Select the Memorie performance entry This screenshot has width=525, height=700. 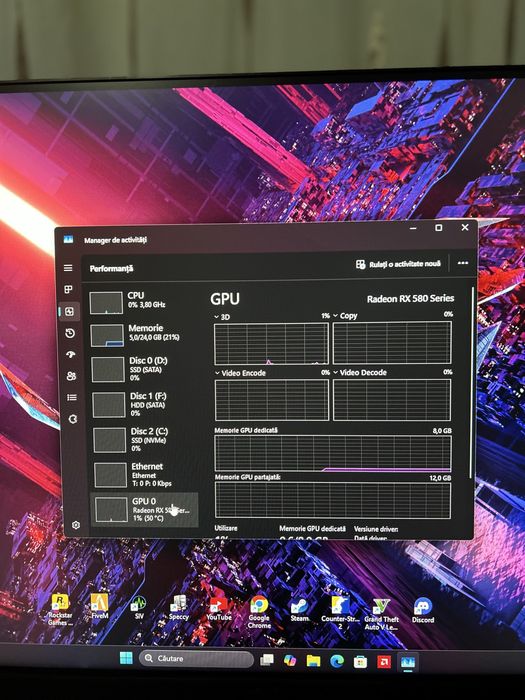point(143,335)
